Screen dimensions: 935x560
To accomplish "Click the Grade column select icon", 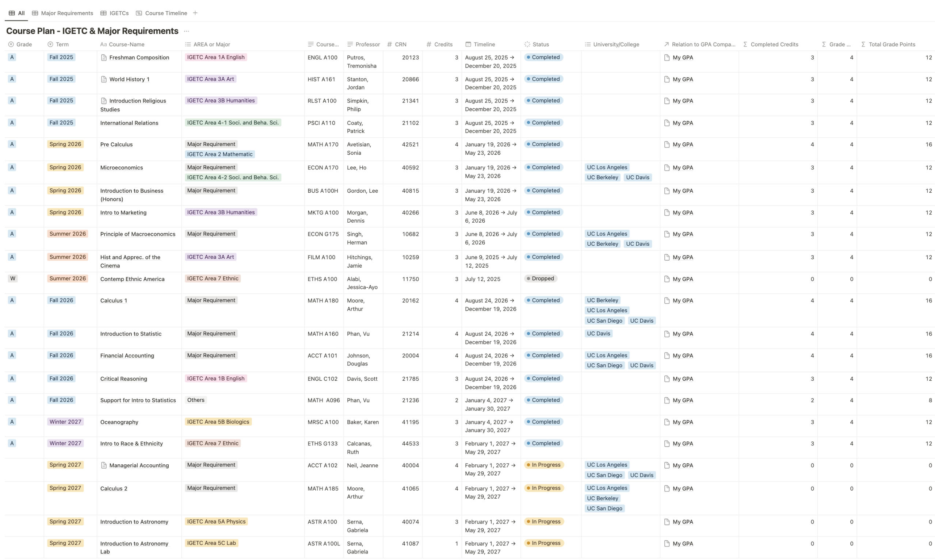I will [11, 45].
